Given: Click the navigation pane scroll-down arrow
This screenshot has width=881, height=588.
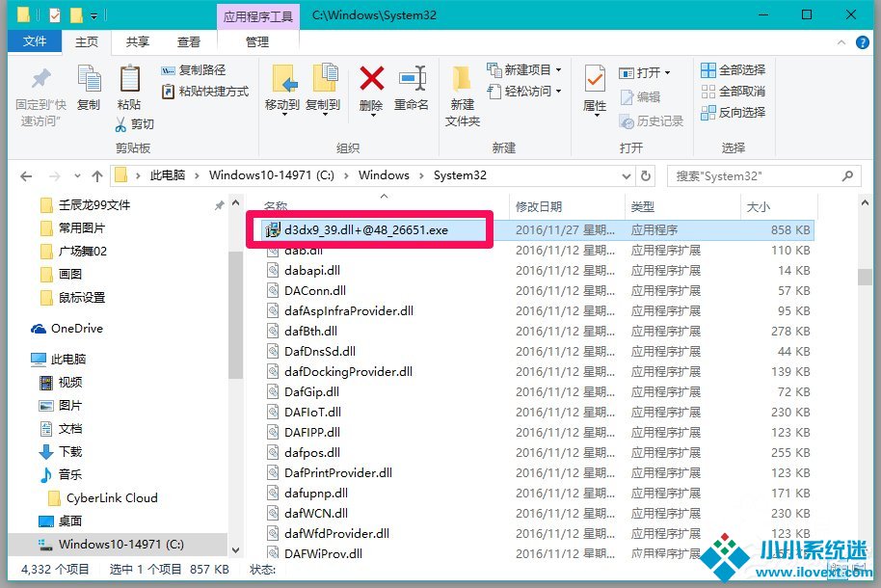Looking at the screenshot, I should pyautogui.click(x=235, y=550).
